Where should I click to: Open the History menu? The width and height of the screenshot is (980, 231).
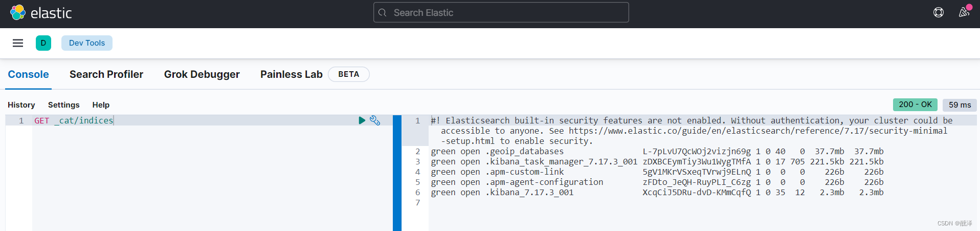point(21,104)
